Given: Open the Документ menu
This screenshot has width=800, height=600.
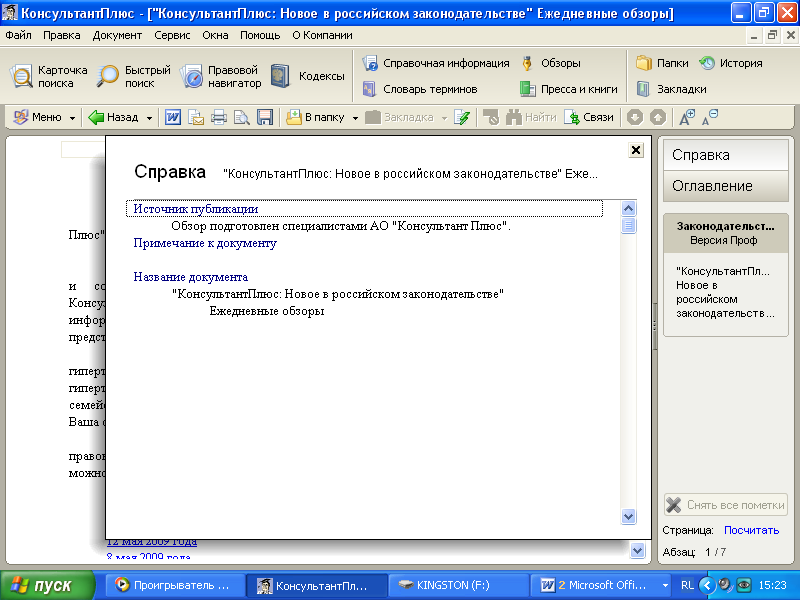Looking at the screenshot, I should point(117,35).
